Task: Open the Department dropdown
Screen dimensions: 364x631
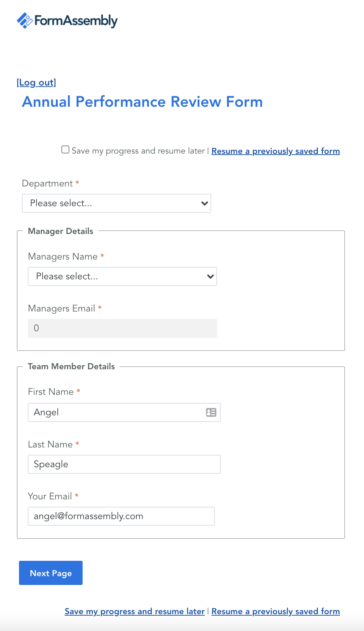Action: coord(117,203)
